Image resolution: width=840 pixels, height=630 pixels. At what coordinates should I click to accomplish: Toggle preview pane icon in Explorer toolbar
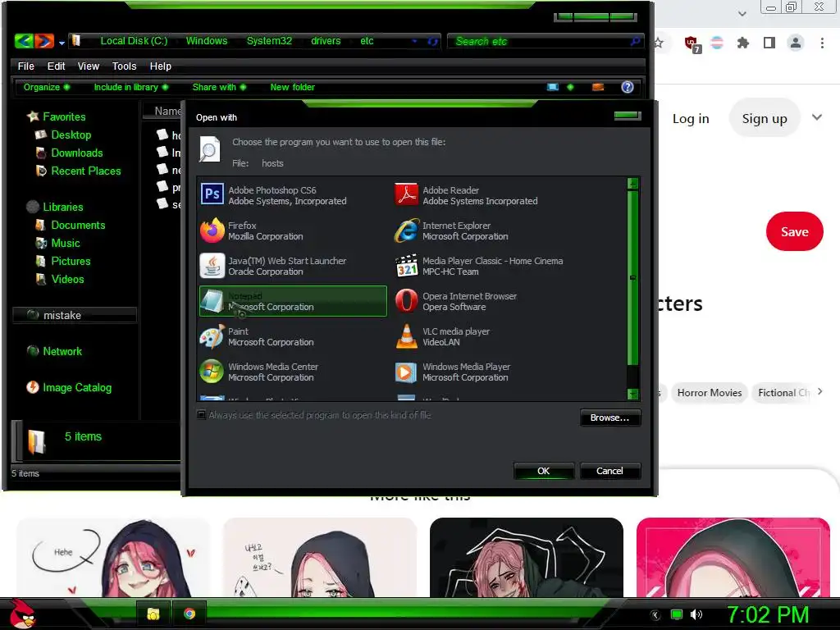point(598,87)
